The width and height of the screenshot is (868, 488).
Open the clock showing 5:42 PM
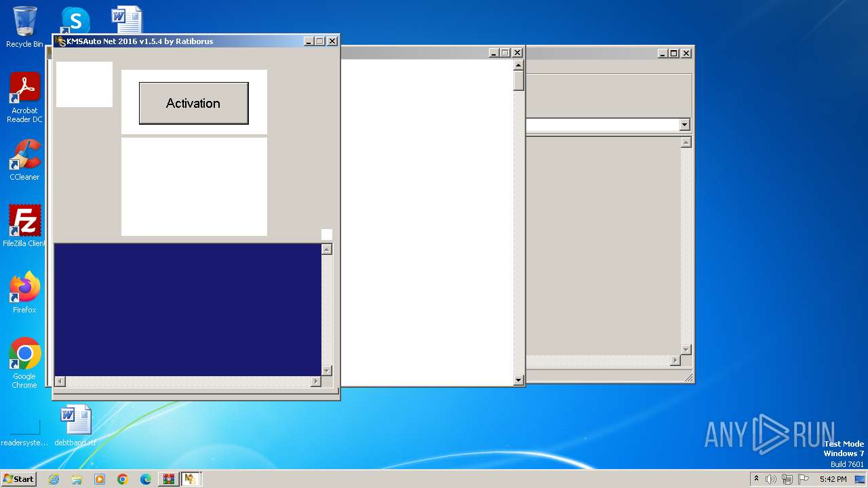[833, 479]
